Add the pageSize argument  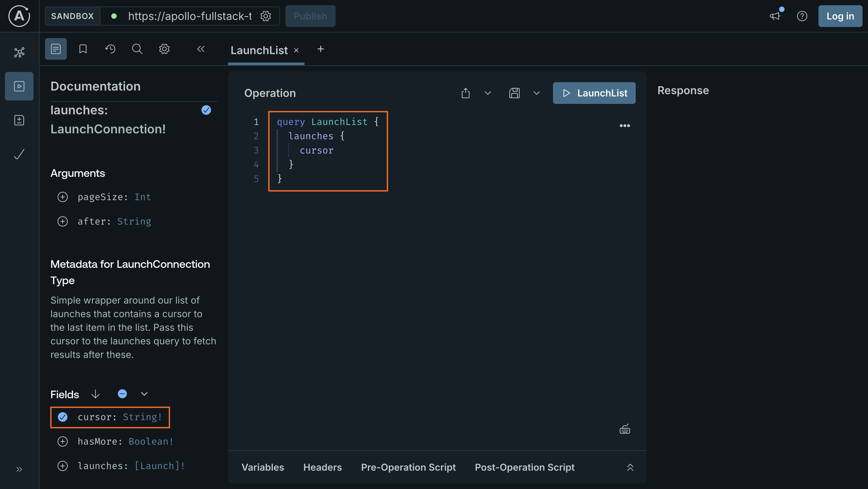[63, 197]
